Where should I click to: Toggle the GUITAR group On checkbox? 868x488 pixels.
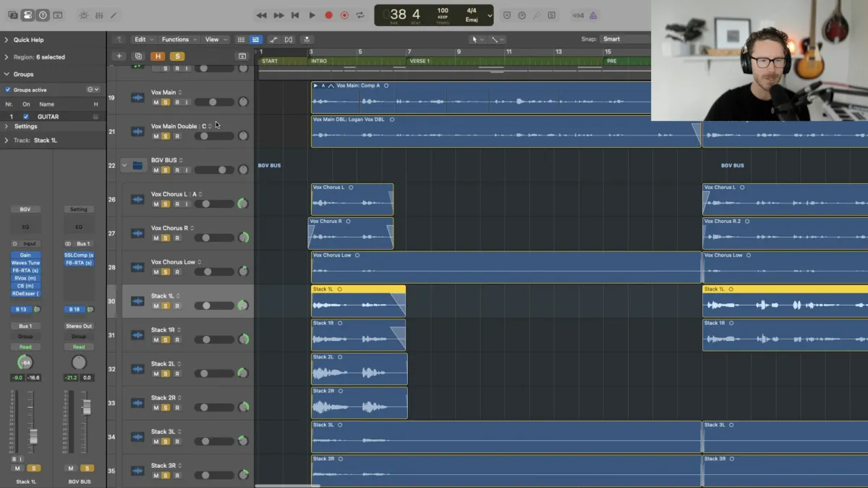[26, 117]
